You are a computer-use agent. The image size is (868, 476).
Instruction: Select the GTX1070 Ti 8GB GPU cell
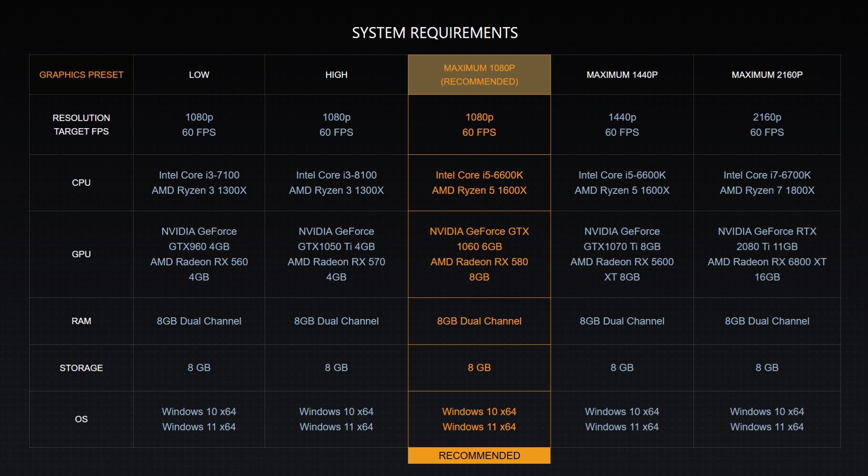[622, 254]
